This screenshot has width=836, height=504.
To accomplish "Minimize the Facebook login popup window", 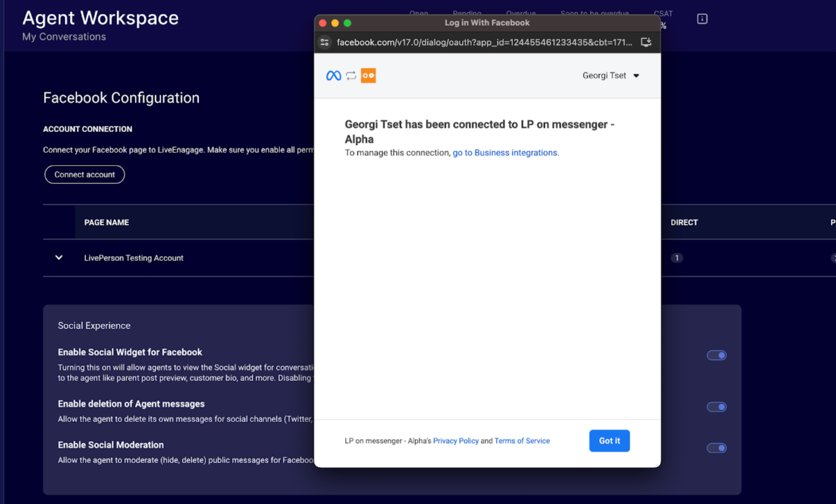I will coord(335,23).
